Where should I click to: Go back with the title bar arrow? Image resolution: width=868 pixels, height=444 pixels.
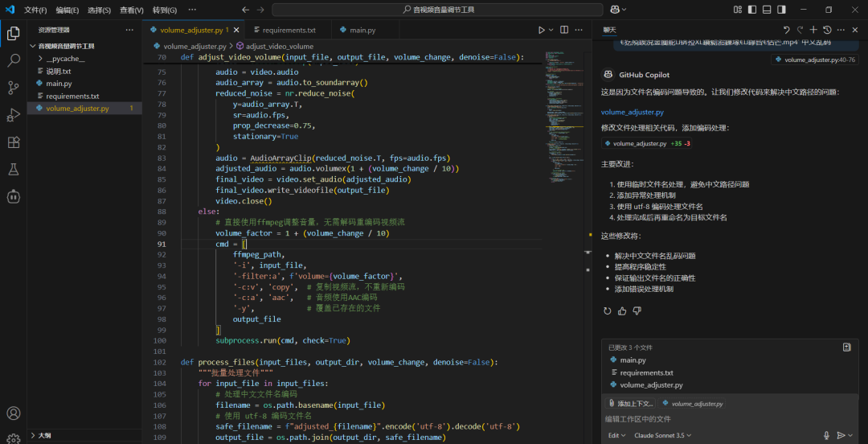point(246,10)
